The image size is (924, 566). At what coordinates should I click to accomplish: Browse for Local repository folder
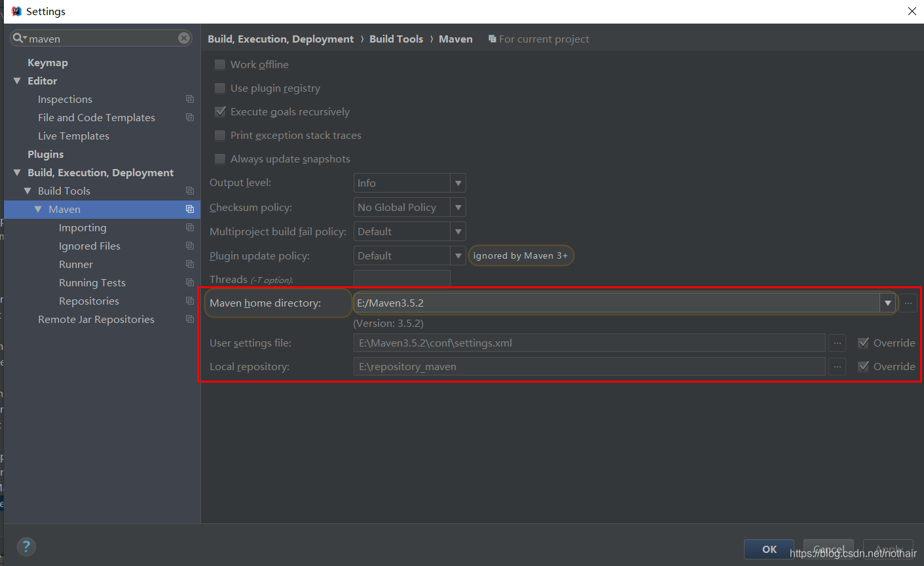coord(837,366)
